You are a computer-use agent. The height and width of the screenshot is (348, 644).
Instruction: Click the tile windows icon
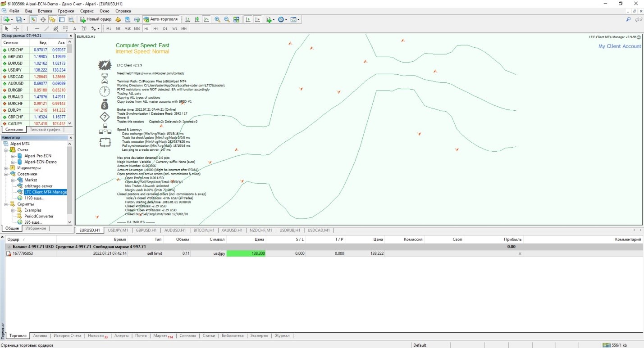click(236, 19)
